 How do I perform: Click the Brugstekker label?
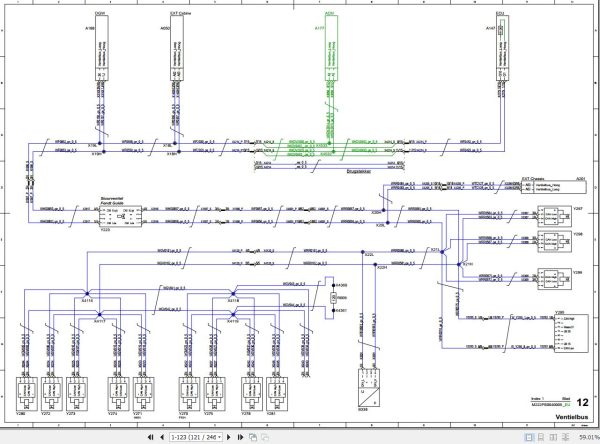tap(359, 171)
